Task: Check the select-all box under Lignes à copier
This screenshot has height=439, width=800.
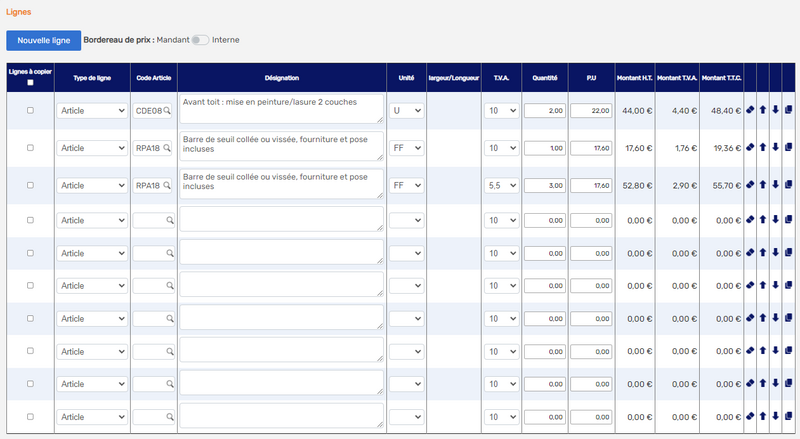Action: (x=30, y=83)
